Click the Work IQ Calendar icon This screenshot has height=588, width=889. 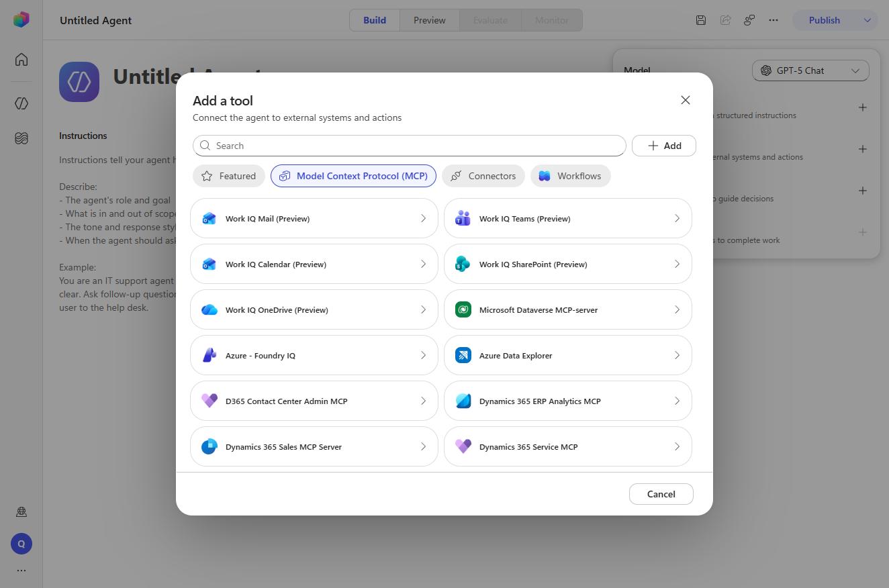209,264
